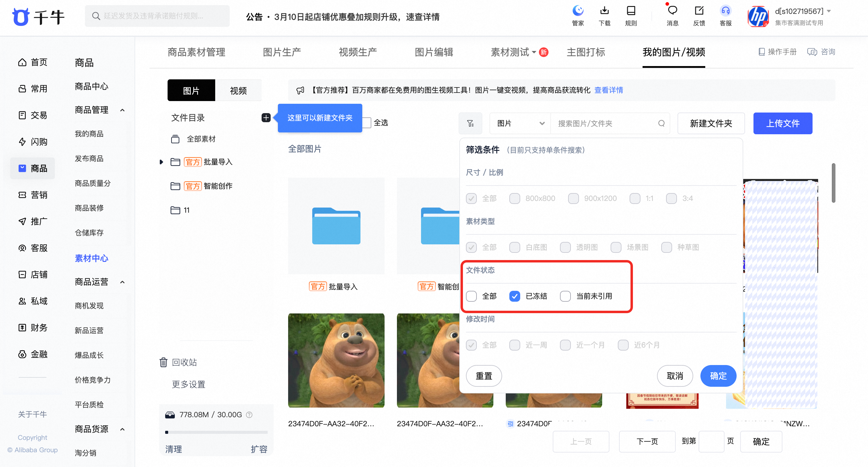This screenshot has width=868, height=467.
Task: Click the search magnifier in 搜索图片 field
Action: tap(661, 123)
